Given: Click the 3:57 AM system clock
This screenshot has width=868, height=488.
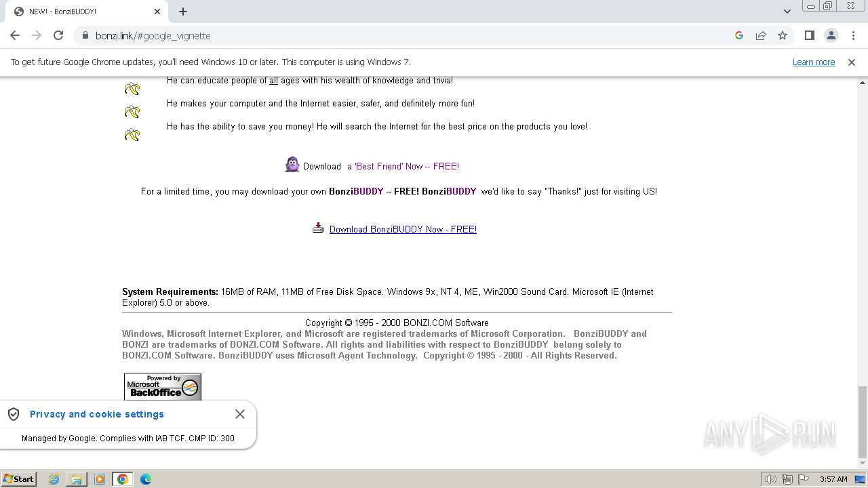Looking at the screenshot, I should [x=833, y=479].
